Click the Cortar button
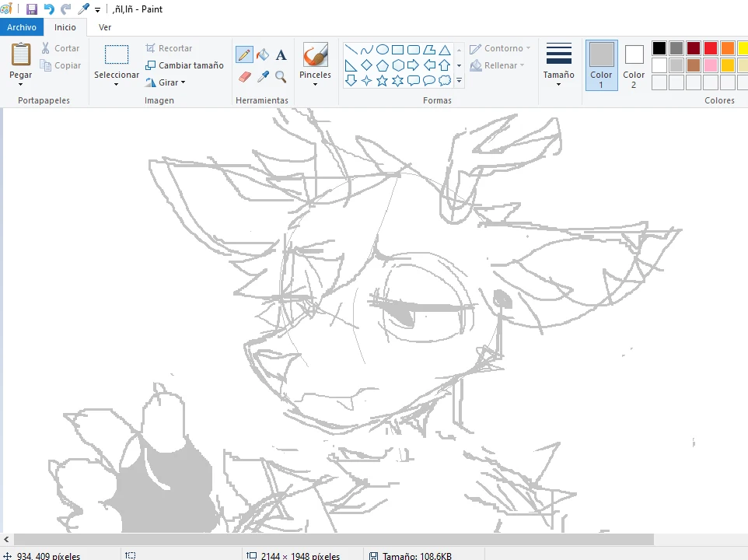748x560 pixels. (x=61, y=48)
